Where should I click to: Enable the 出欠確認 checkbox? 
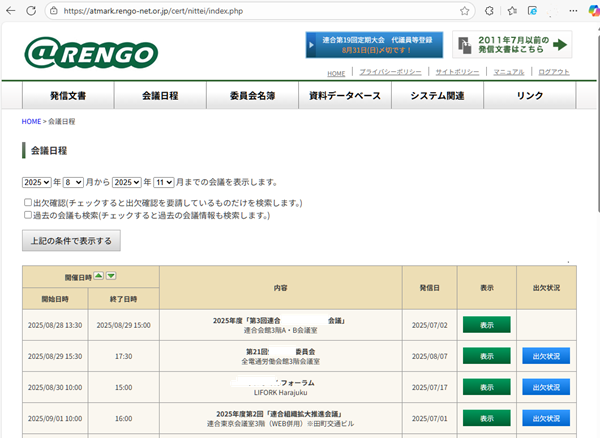28,202
